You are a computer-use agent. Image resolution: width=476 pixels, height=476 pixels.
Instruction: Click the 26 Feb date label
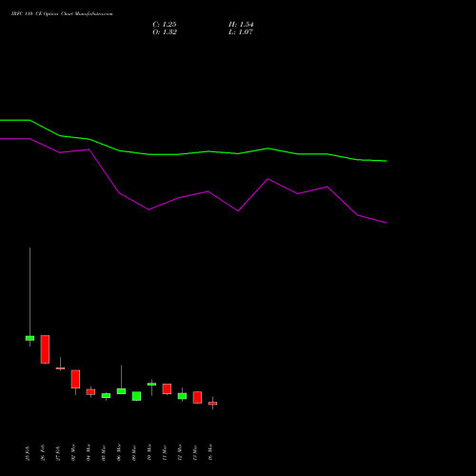click(43, 452)
